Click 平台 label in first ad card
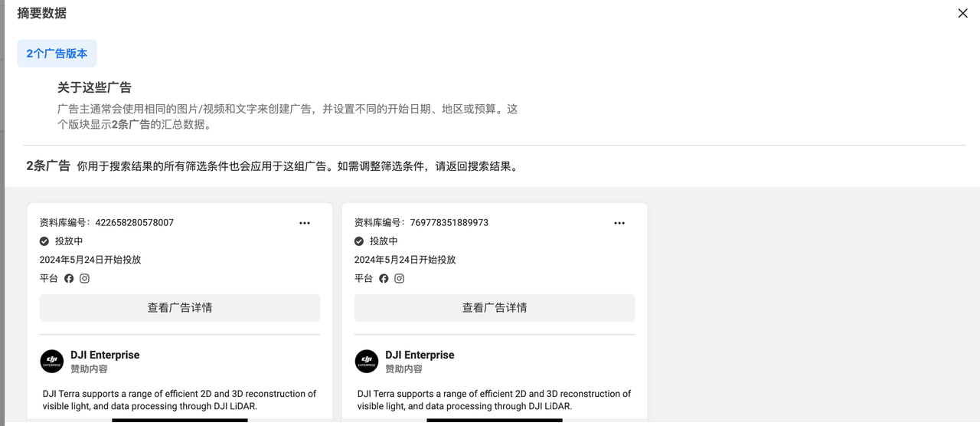Viewport: 980px width, 426px height. point(49,278)
